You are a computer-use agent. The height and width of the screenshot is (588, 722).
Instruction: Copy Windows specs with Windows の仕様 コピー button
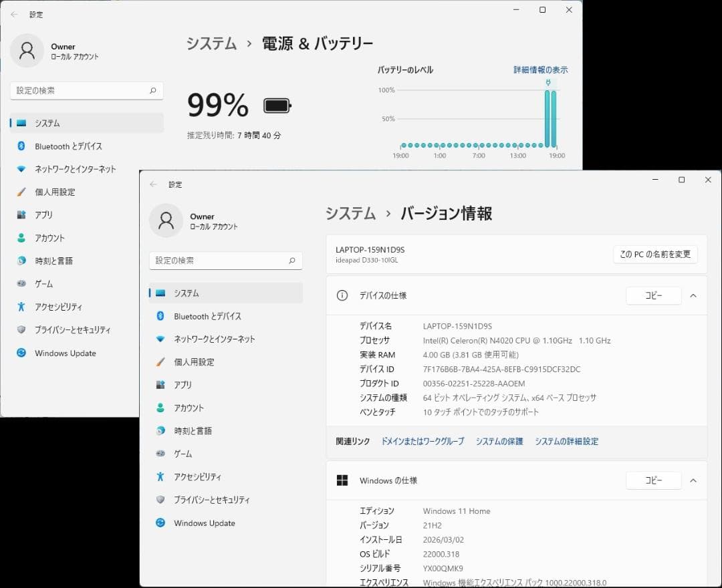653,480
